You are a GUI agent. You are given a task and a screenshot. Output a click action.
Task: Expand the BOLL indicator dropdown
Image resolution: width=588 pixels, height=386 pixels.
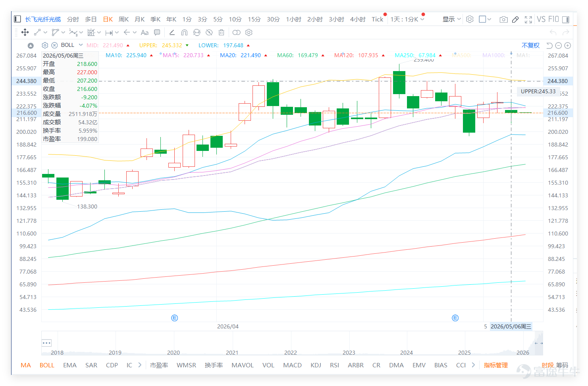click(81, 45)
